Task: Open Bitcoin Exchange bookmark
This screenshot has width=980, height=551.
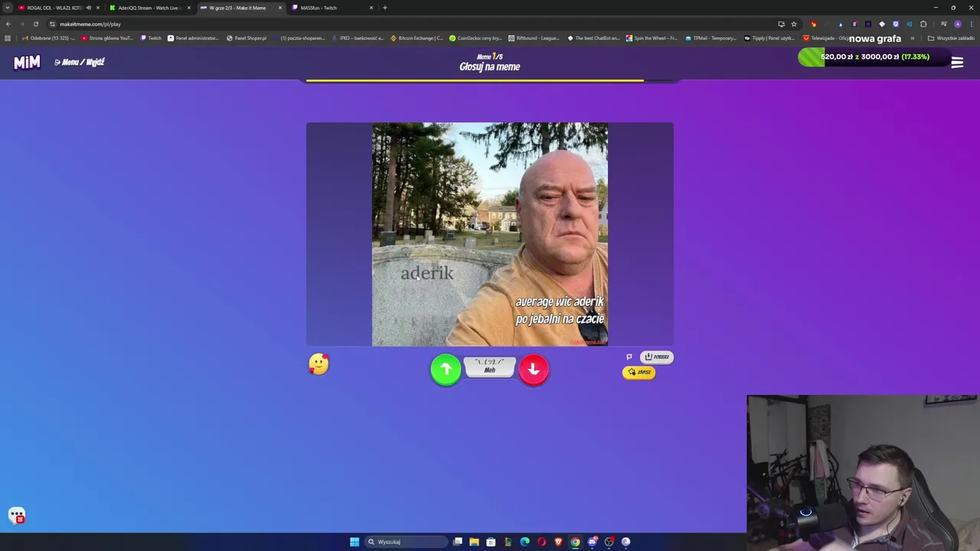Action: tap(417, 38)
